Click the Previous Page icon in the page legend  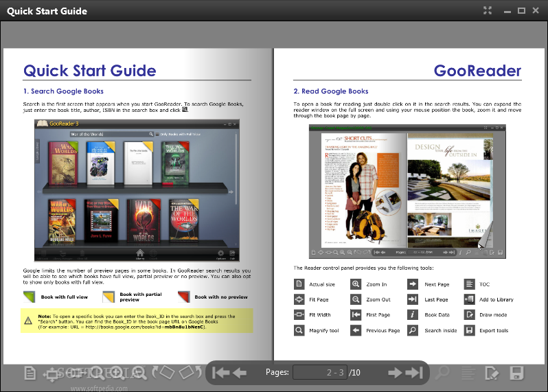[x=356, y=330]
